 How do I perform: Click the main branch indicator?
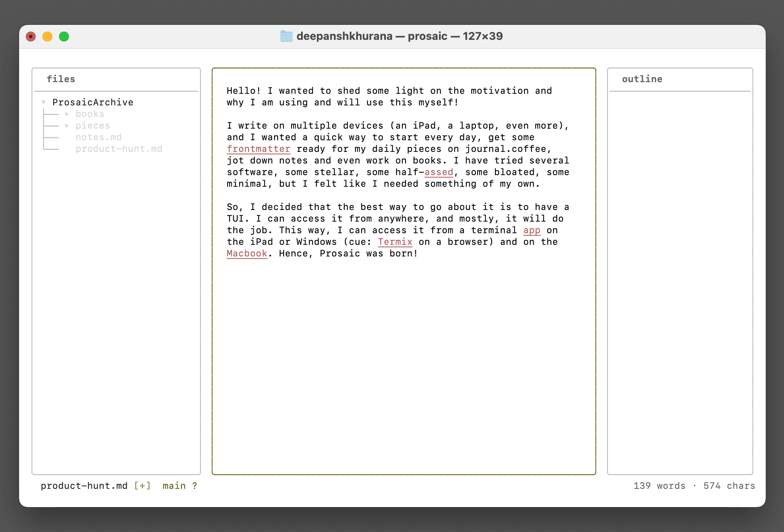click(x=174, y=486)
